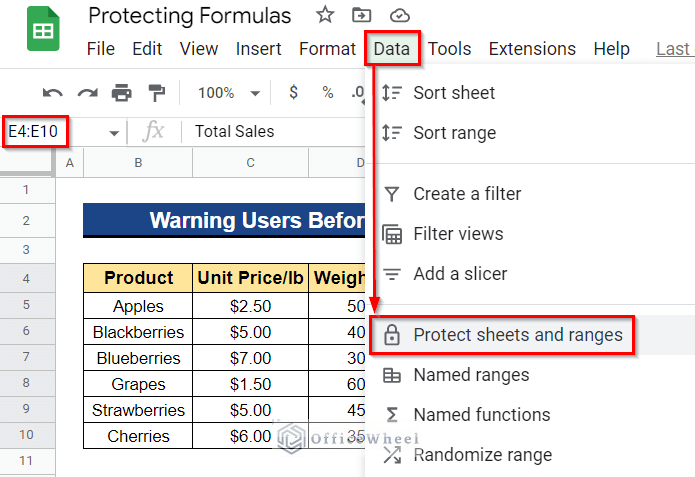Click the formula bar showing Total Sales
The width and height of the screenshot is (695, 477).
pos(273,132)
